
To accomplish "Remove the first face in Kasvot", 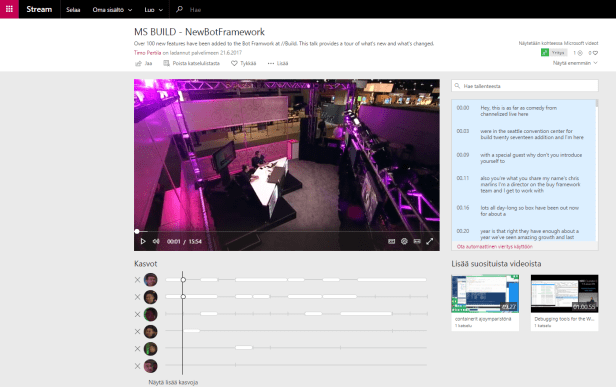I will [x=137, y=280].
